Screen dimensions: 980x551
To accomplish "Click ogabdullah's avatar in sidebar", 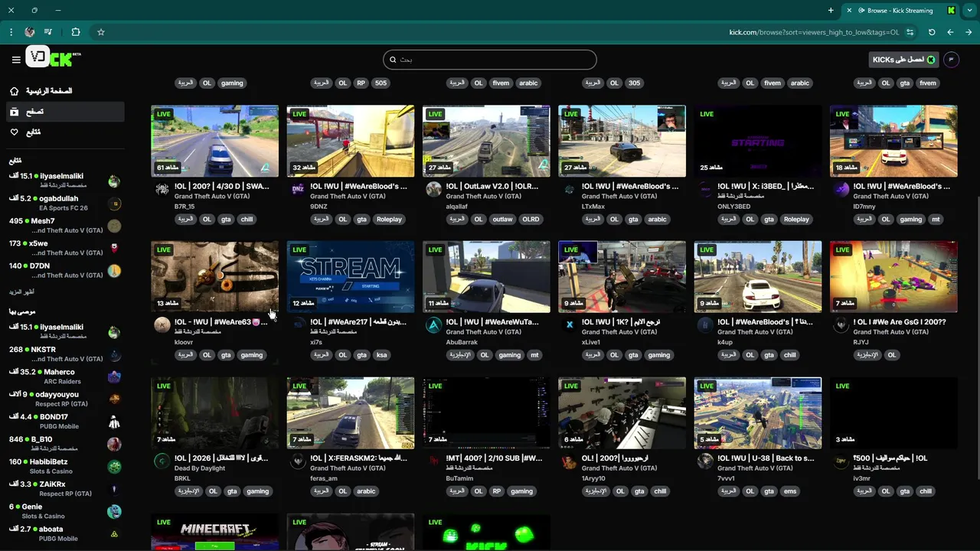I will 114,204.
